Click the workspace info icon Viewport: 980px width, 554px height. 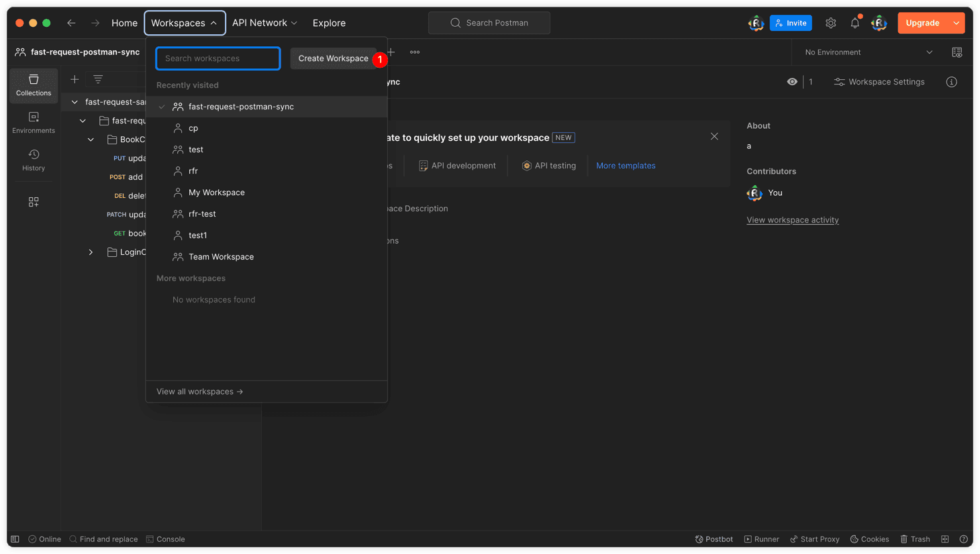[951, 82]
